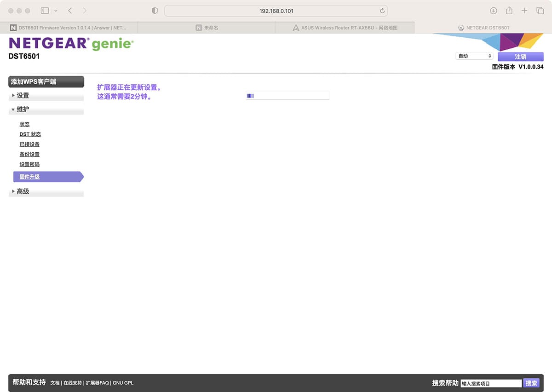Show tab overview icon

tap(540, 11)
